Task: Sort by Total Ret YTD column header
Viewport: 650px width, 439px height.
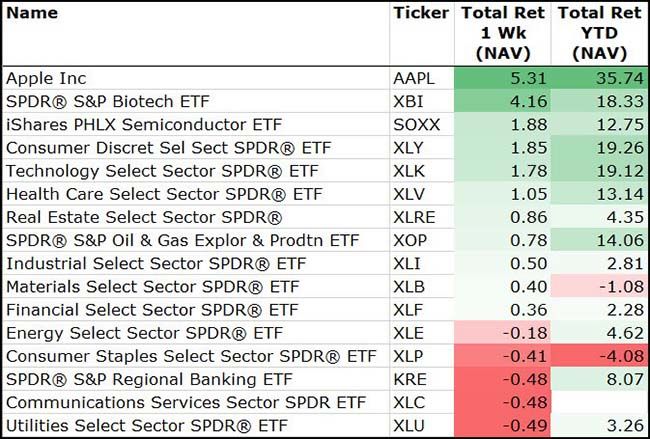Action: (598, 32)
